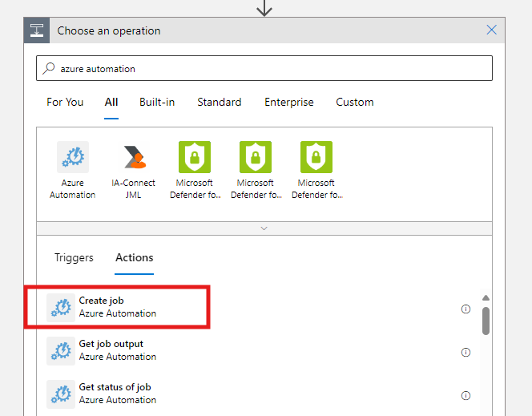Viewport: 532px width, 416px height.
Task: Show info for Get job output action
Action: [465, 352]
